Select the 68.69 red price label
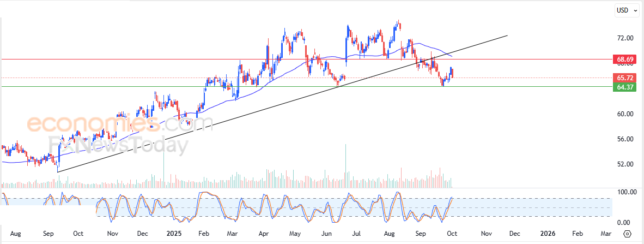This screenshot has width=644, height=244. [624, 59]
